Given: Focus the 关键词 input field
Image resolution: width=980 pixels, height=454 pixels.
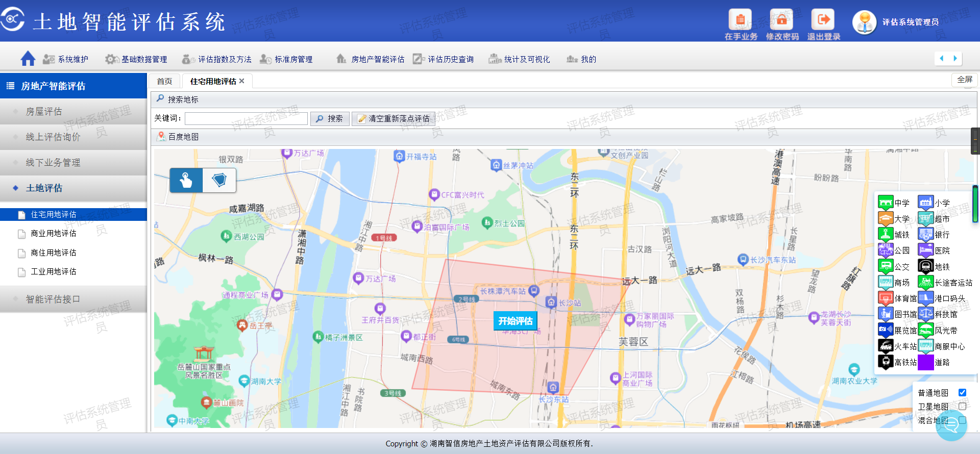Looking at the screenshot, I should pyautogui.click(x=246, y=118).
